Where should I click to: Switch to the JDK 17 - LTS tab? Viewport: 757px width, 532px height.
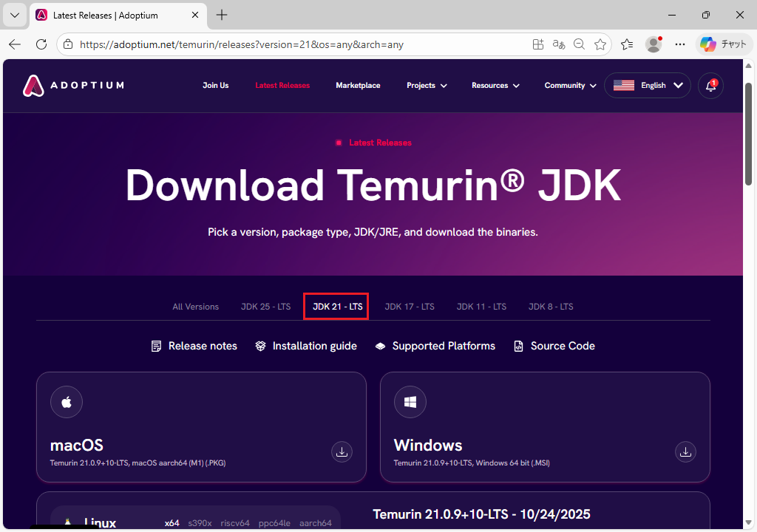[410, 307]
